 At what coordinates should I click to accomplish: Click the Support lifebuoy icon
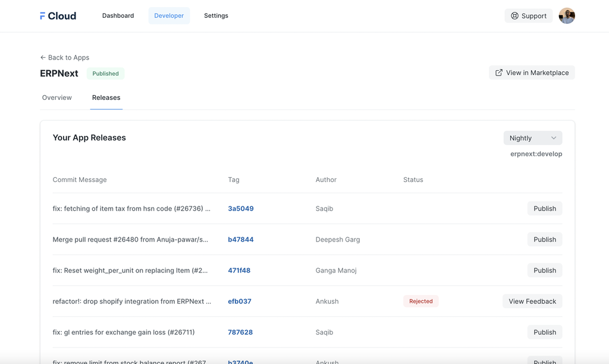514,16
